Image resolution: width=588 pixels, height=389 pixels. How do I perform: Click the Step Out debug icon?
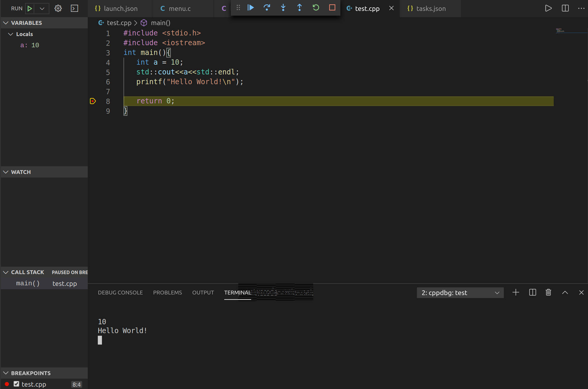[x=299, y=8]
